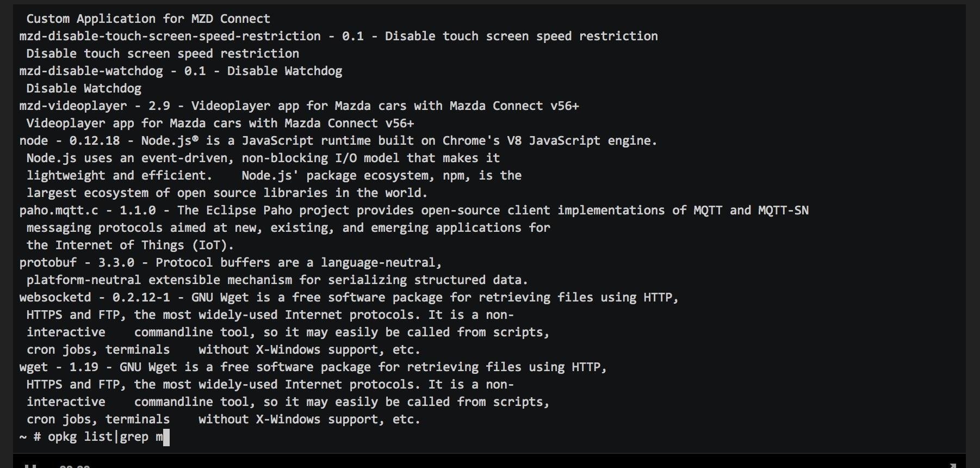The width and height of the screenshot is (980, 468).
Task: Click 'messaging protocols aimed at new' line
Action: coord(288,228)
